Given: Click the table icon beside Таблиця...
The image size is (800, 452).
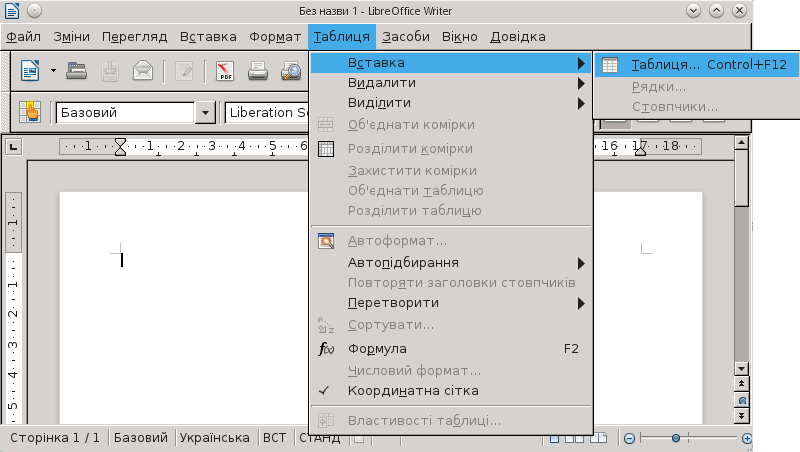Looking at the screenshot, I should pos(610,65).
